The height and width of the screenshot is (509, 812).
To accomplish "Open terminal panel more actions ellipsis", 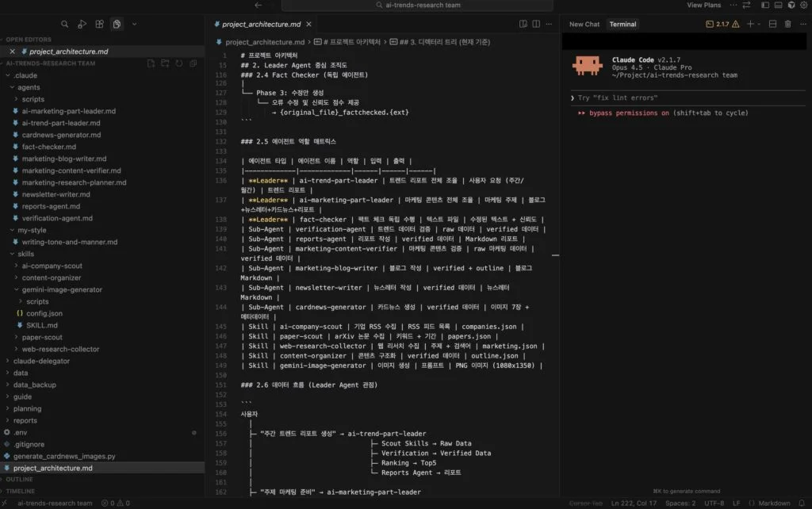I will point(802,24).
